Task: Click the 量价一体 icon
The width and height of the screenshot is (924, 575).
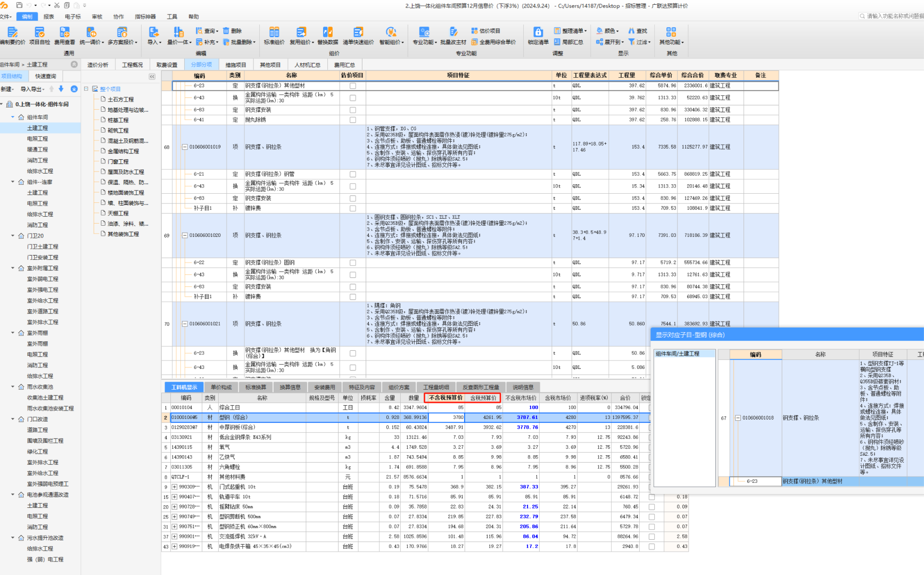Action: pos(179,32)
